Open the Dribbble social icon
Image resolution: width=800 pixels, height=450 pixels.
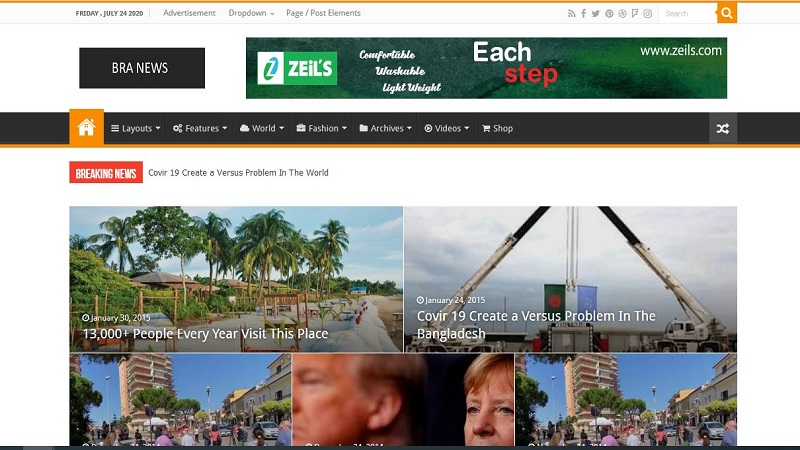tap(622, 14)
